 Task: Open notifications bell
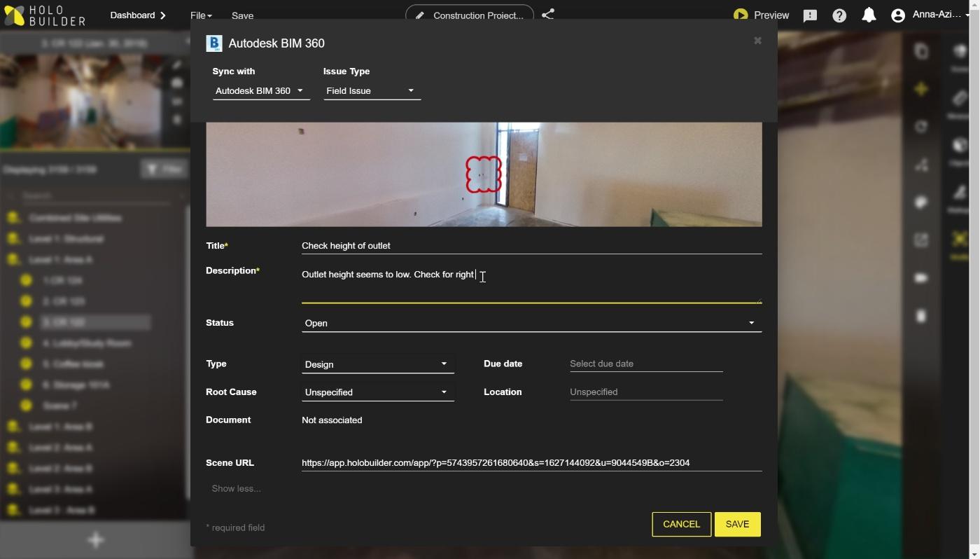[869, 15]
